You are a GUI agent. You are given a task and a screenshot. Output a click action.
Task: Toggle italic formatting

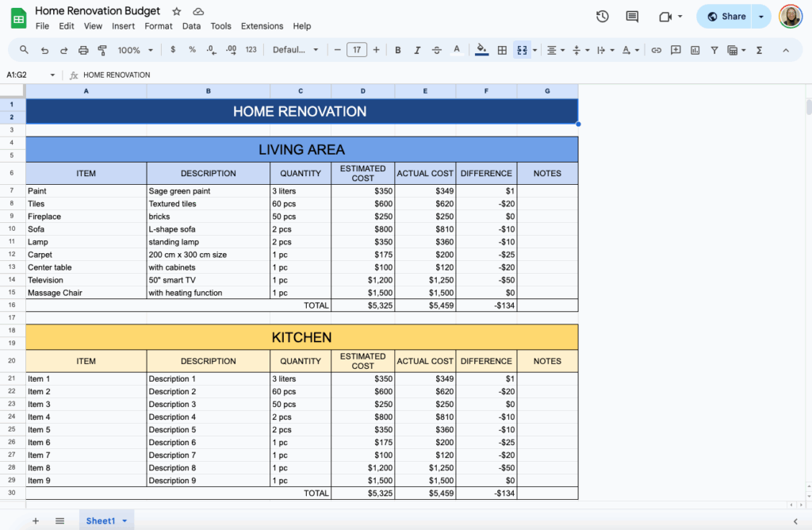point(416,49)
